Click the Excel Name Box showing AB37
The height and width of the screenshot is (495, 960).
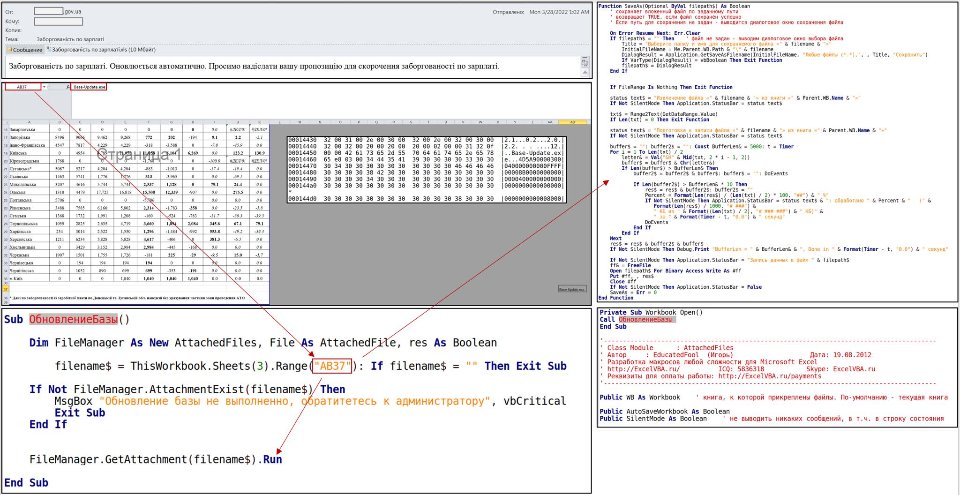(23, 88)
